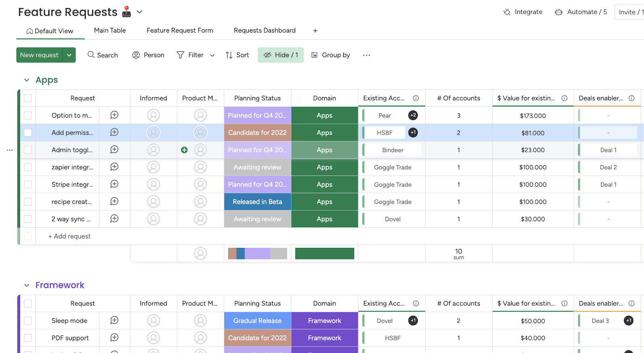
Task: Open conversation icon for Add permiss... row
Action: pos(114,132)
